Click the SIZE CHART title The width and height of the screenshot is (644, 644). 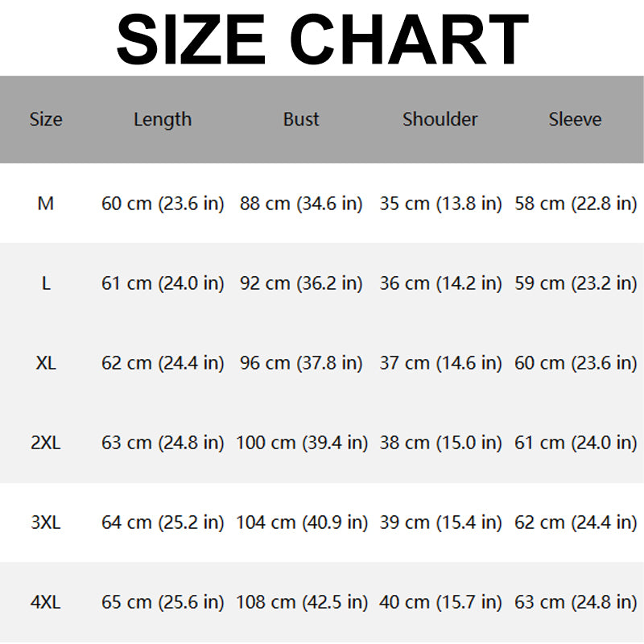coord(322,39)
